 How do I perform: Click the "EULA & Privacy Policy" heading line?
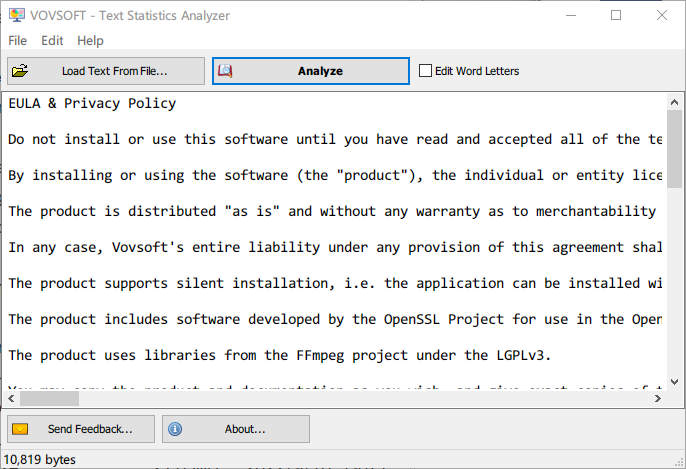point(92,104)
